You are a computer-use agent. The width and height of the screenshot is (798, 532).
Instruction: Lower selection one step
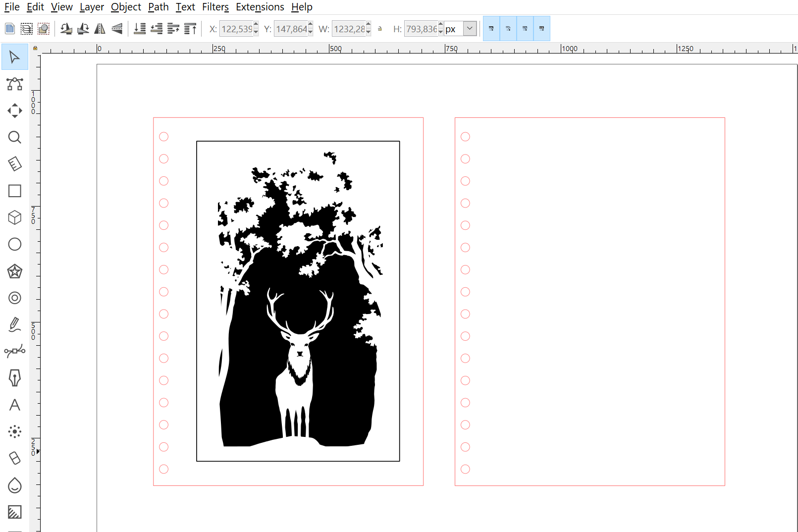(157, 29)
